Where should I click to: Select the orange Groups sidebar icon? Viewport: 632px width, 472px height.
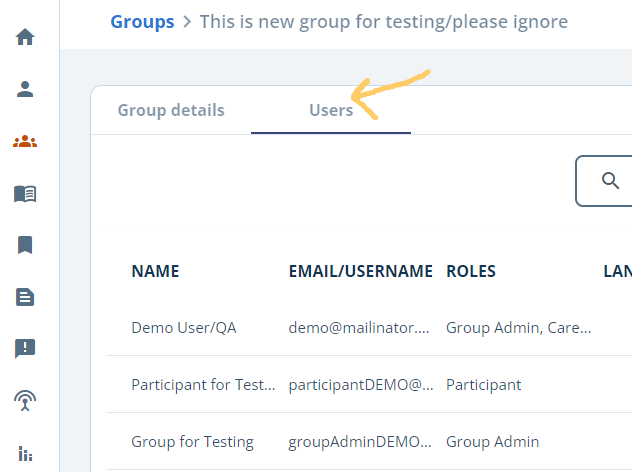tap(25, 141)
